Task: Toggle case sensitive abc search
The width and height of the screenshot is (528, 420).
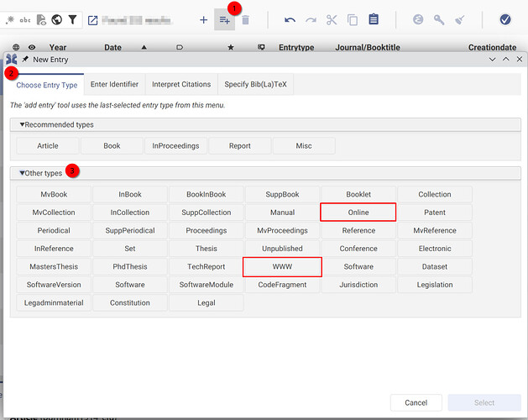Action: coord(25,20)
